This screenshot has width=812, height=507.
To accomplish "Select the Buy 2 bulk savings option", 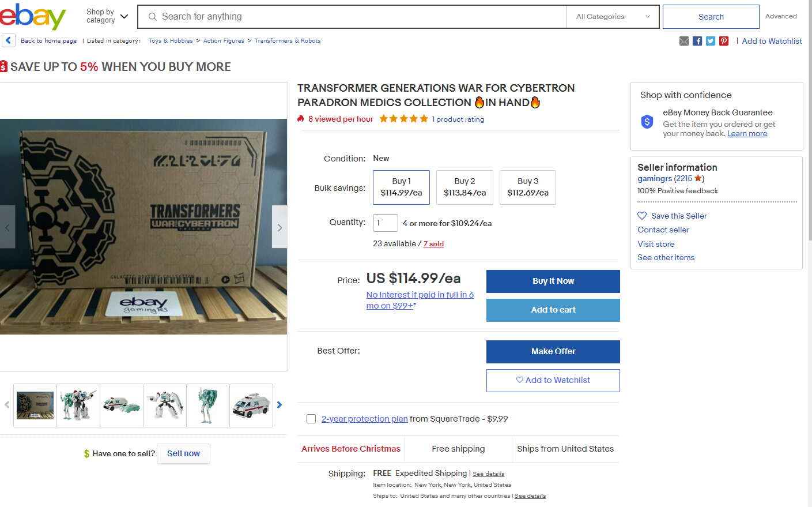I will point(464,187).
